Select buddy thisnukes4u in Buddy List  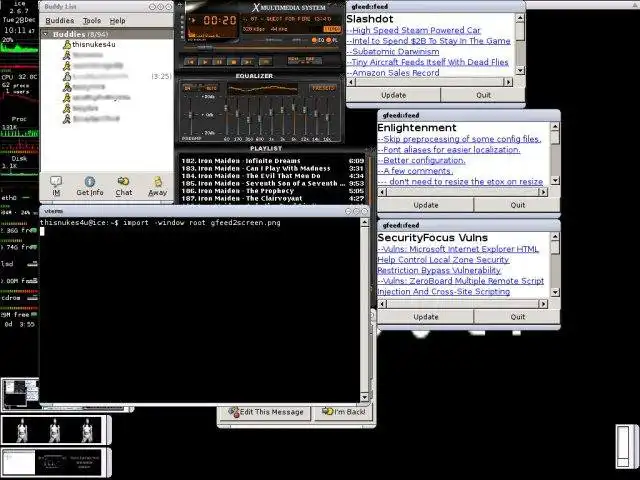93,44
